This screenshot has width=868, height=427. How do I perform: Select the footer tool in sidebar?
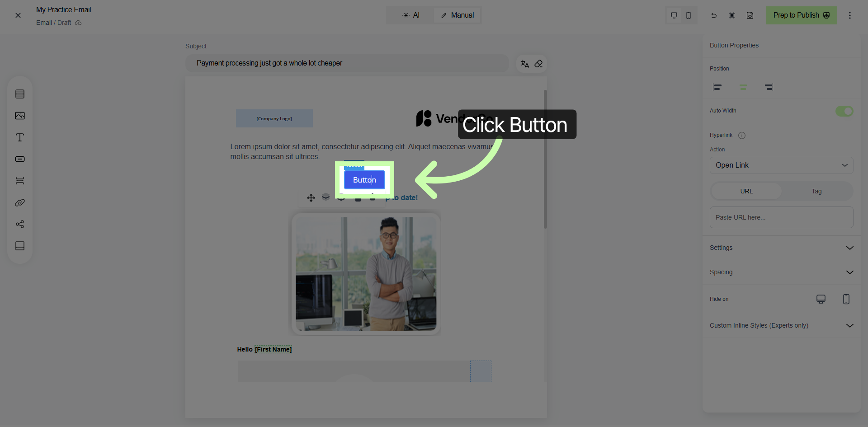tap(20, 246)
